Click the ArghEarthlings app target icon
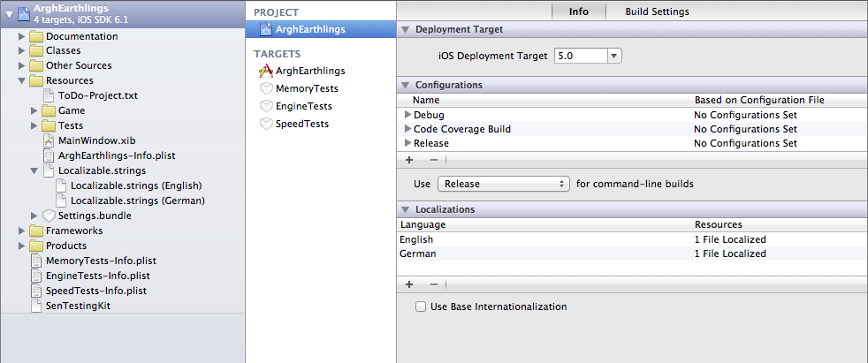 click(266, 71)
